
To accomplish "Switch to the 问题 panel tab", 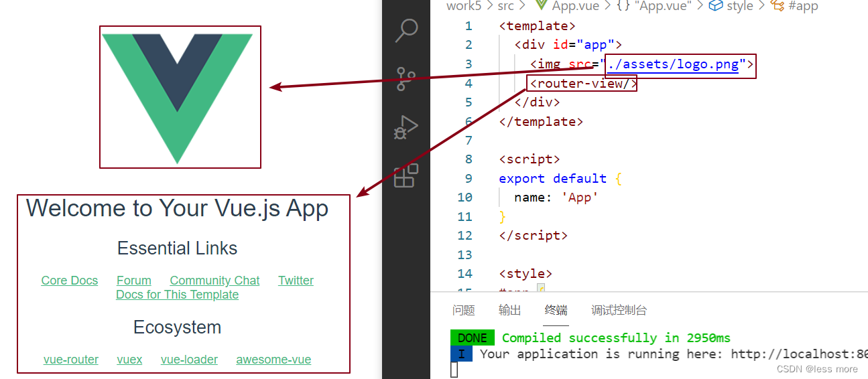I will [463, 310].
